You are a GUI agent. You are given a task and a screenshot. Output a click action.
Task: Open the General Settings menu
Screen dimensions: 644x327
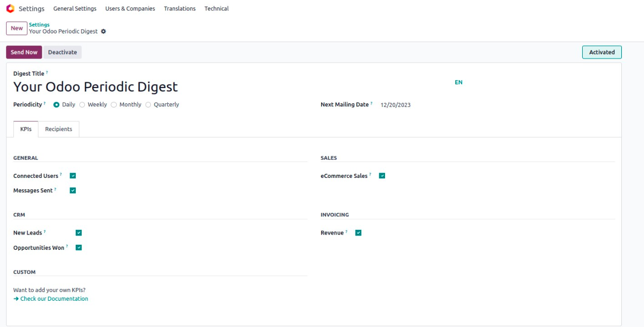75,9
